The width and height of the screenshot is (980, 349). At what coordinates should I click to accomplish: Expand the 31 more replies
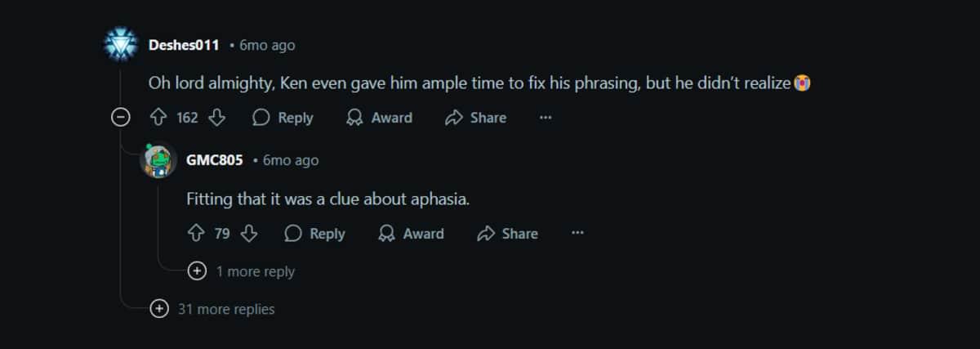tap(159, 309)
